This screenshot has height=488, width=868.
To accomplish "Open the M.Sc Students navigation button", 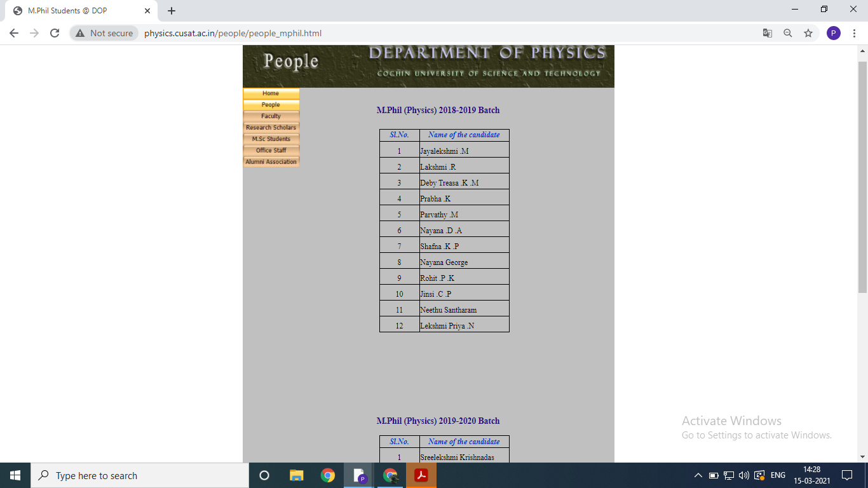I will pyautogui.click(x=271, y=139).
